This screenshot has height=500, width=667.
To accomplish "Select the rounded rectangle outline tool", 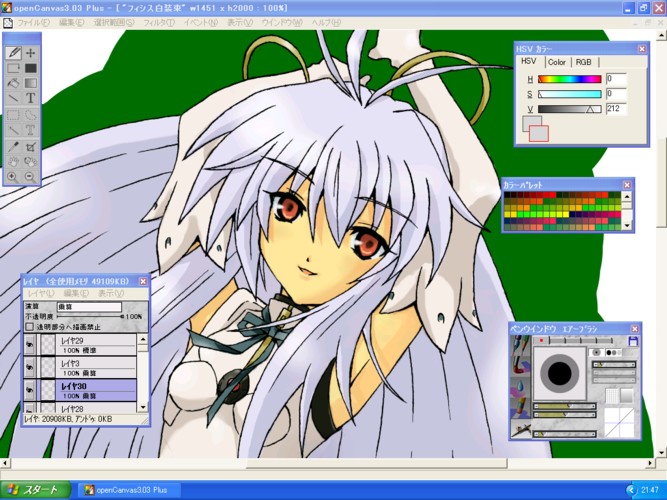I will [x=14, y=68].
